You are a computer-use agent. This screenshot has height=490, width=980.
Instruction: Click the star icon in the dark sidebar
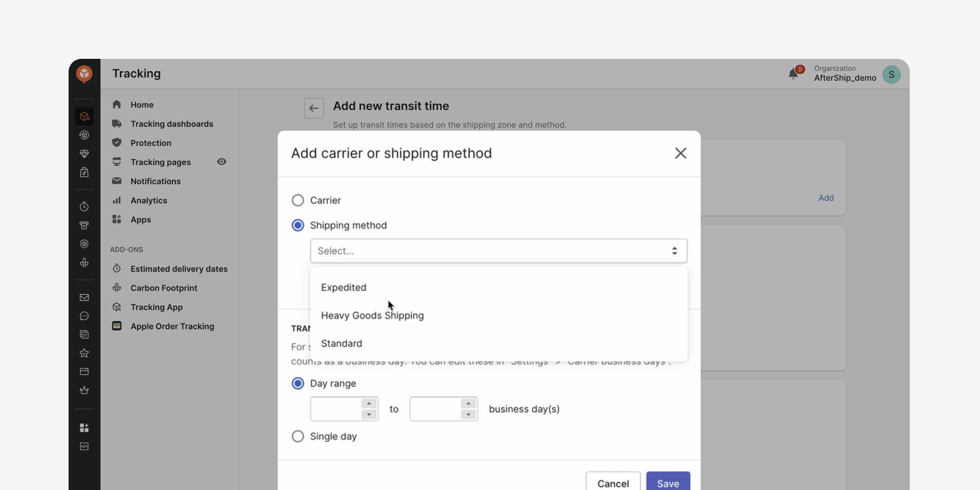tap(84, 353)
